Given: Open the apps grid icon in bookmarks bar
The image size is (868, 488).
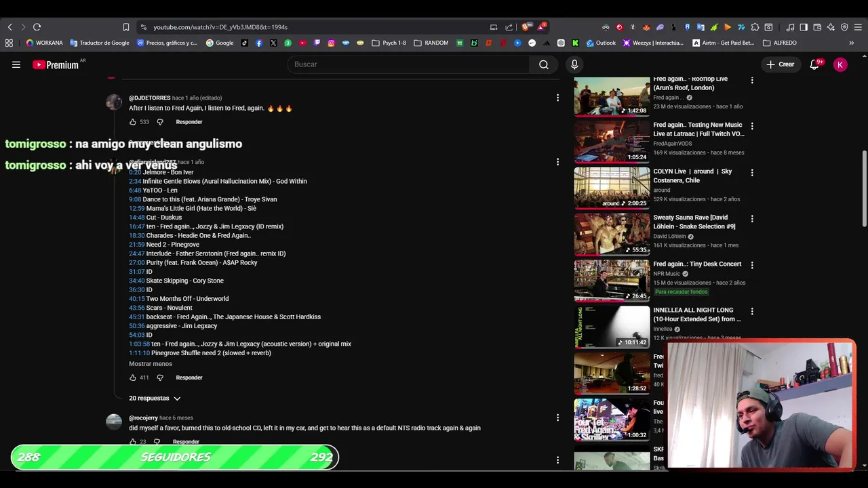Looking at the screenshot, I should click(x=9, y=43).
